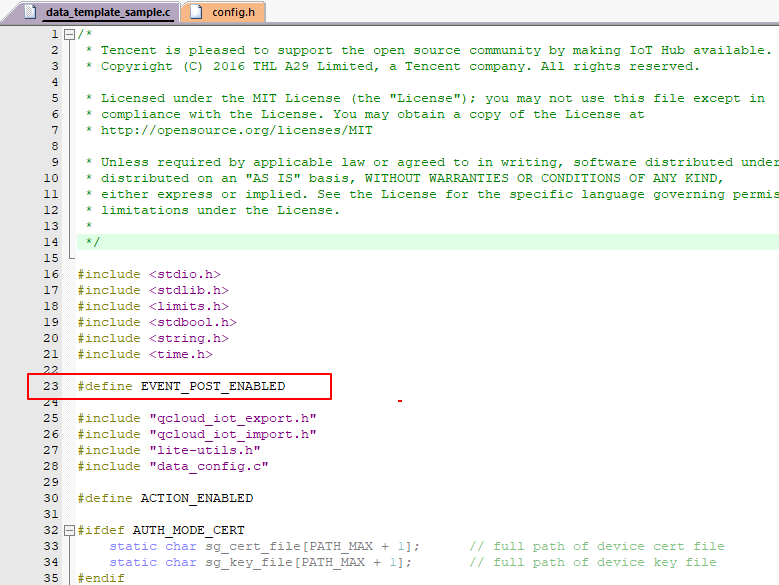Click the <stdbool.h> include

[193, 322]
